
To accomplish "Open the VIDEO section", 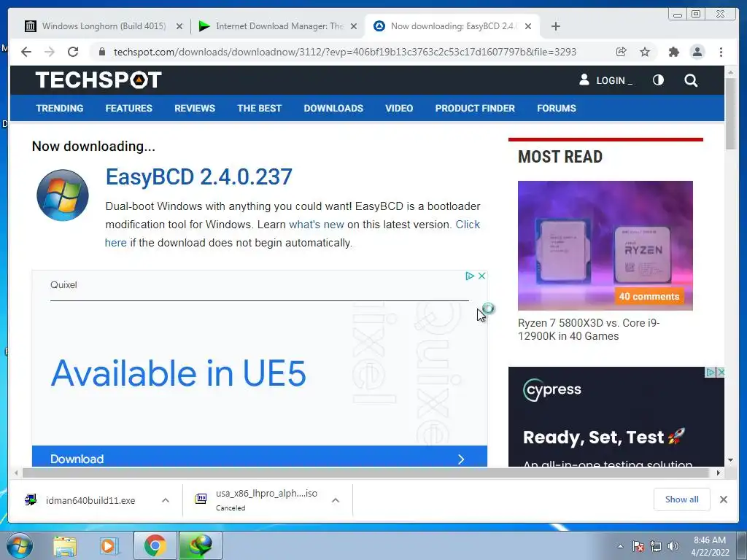I will pyautogui.click(x=399, y=108).
